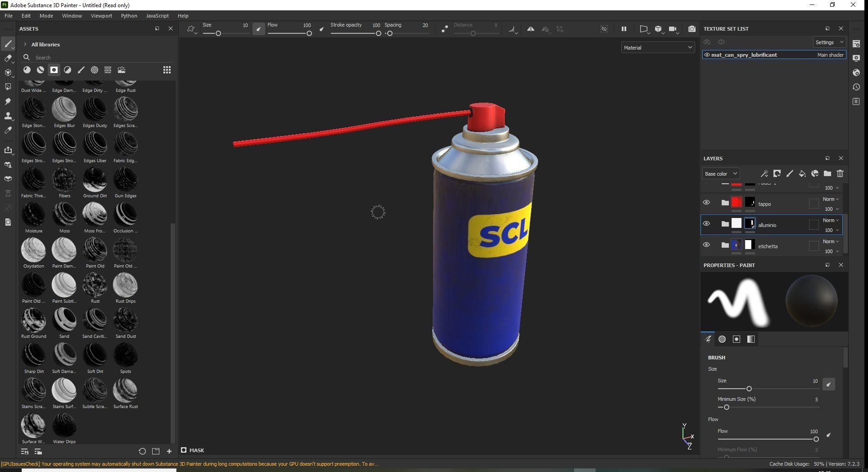868x472 pixels.
Task: Select the Projection tool
Action: tap(8, 73)
